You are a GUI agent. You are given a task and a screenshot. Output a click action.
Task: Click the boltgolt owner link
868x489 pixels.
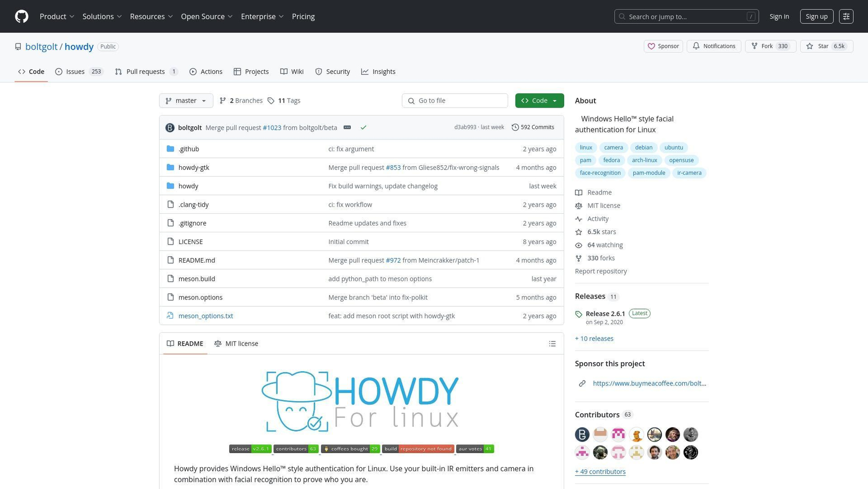coord(41,46)
